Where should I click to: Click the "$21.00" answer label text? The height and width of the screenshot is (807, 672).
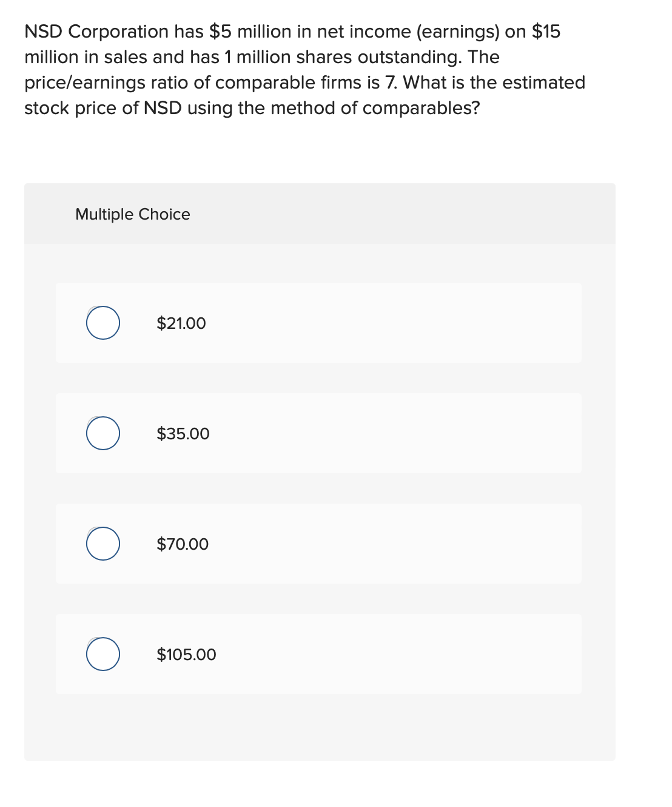click(x=181, y=323)
